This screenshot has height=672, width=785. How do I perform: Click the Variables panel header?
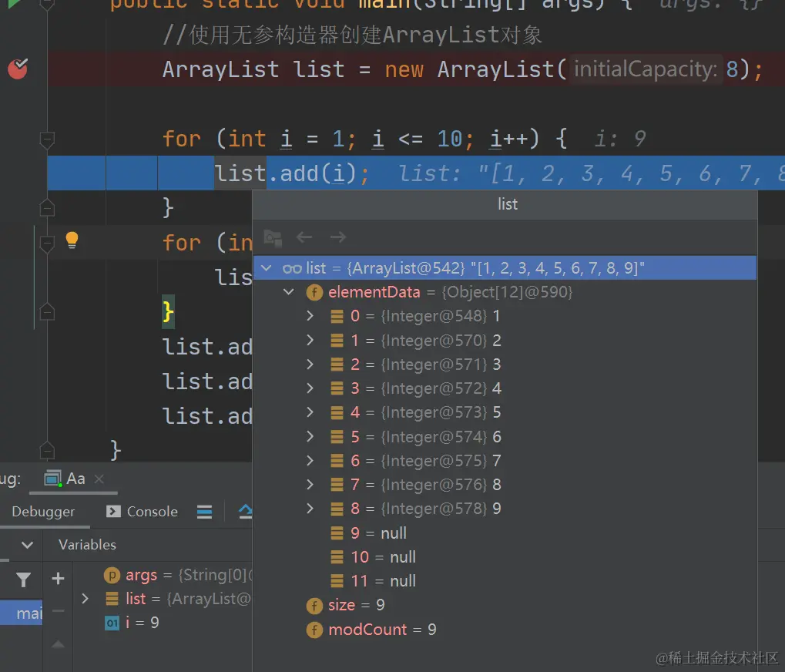[x=87, y=545]
